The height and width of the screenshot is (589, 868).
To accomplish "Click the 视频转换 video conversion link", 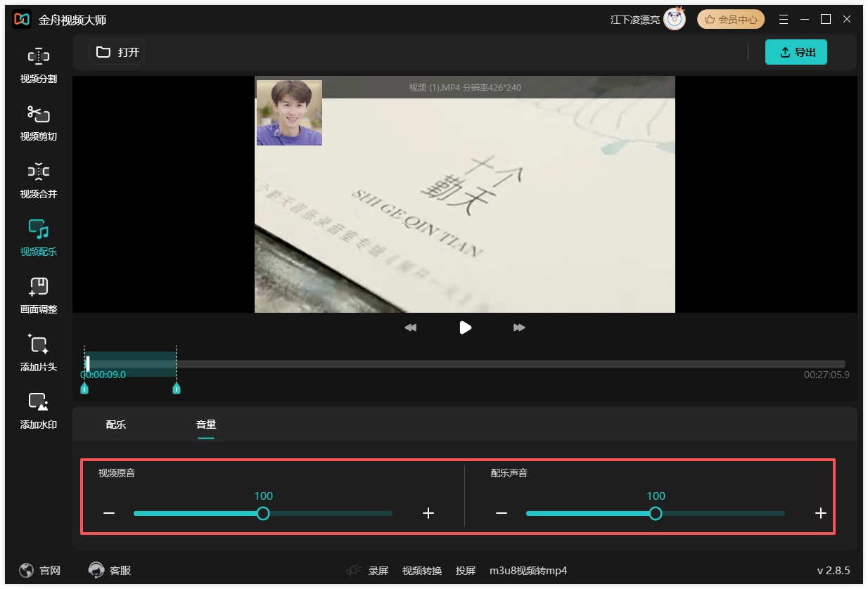I will [422, 571].
